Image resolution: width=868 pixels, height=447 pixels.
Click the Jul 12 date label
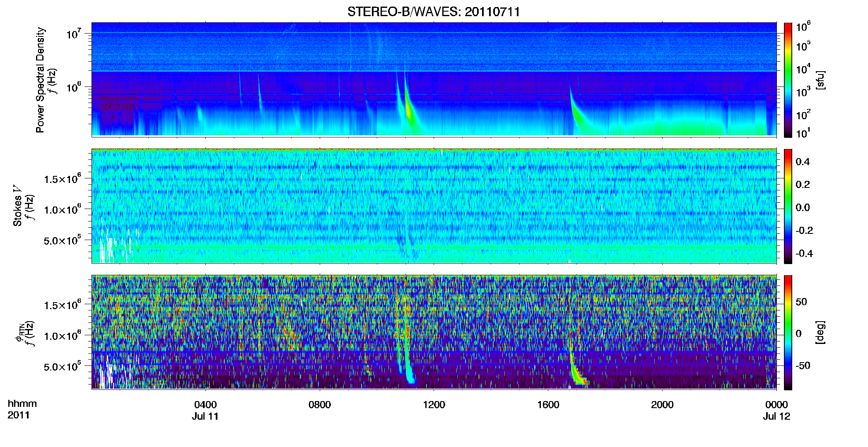[777, 416]
